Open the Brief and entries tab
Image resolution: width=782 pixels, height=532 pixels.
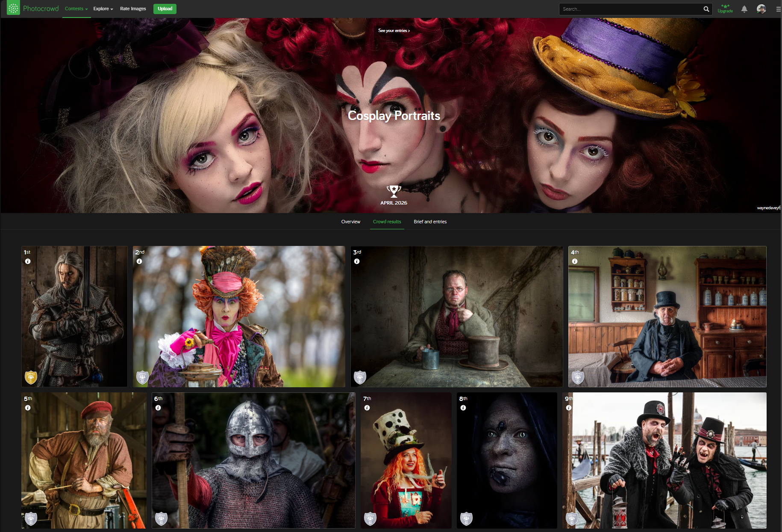pos(430,222)
